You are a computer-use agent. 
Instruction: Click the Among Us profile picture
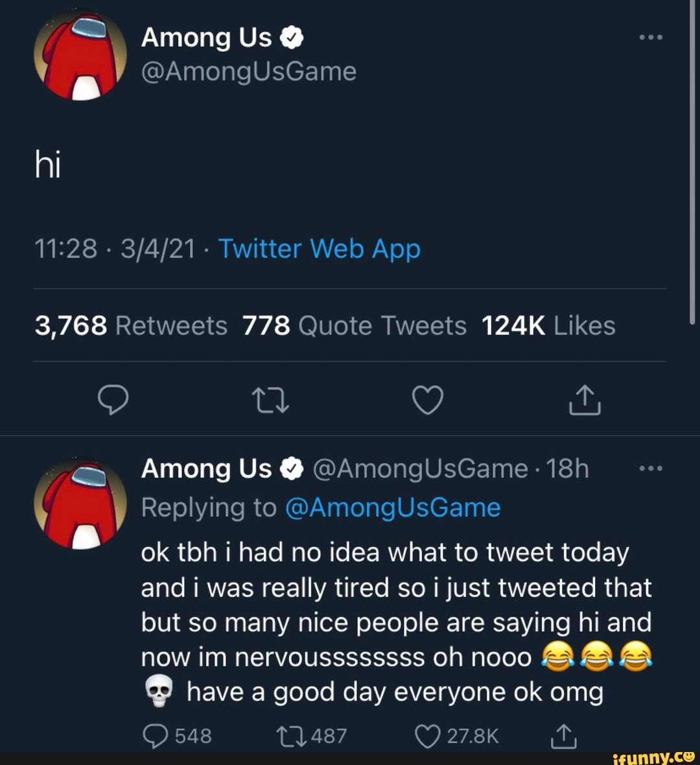click(80, 54)
